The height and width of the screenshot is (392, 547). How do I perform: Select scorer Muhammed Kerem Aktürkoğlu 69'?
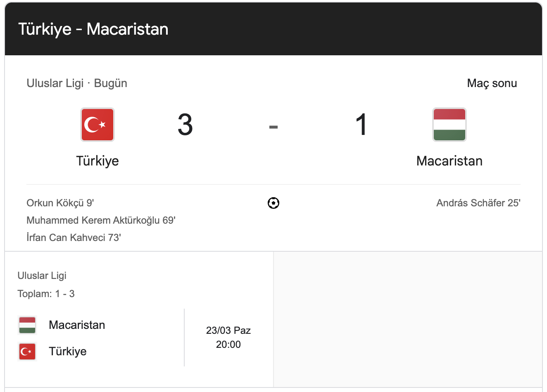(x=101, y=220)
